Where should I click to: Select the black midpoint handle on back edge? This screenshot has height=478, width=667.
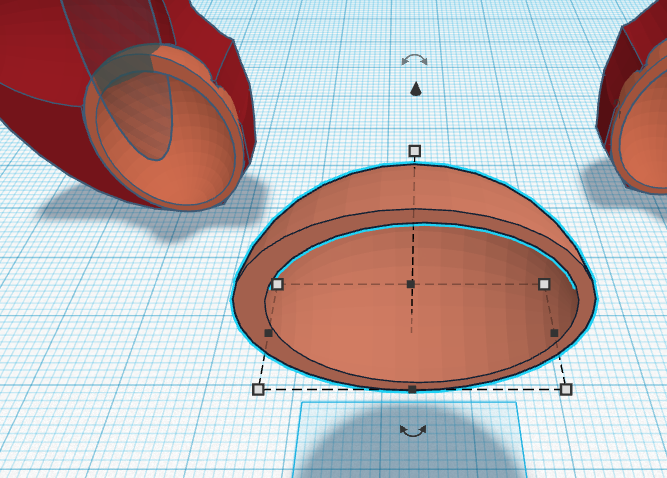(x=411, y=284)
